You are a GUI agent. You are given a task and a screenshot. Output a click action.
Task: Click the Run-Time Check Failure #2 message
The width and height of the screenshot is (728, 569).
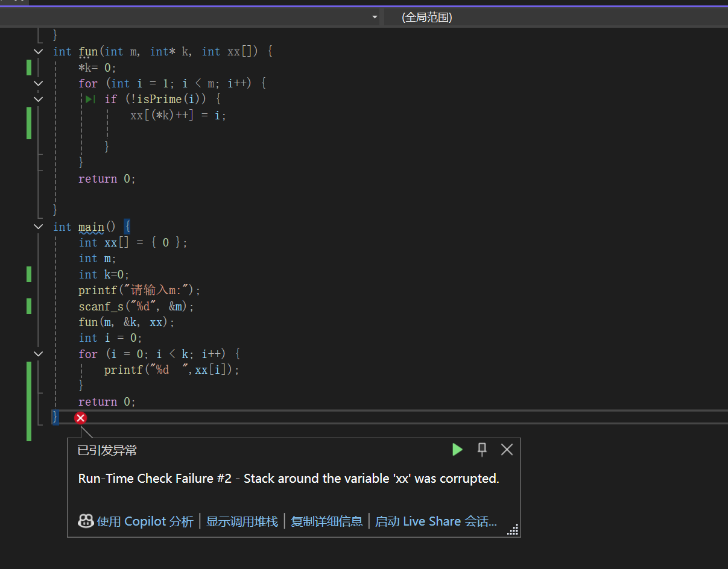tap(289, 479)
